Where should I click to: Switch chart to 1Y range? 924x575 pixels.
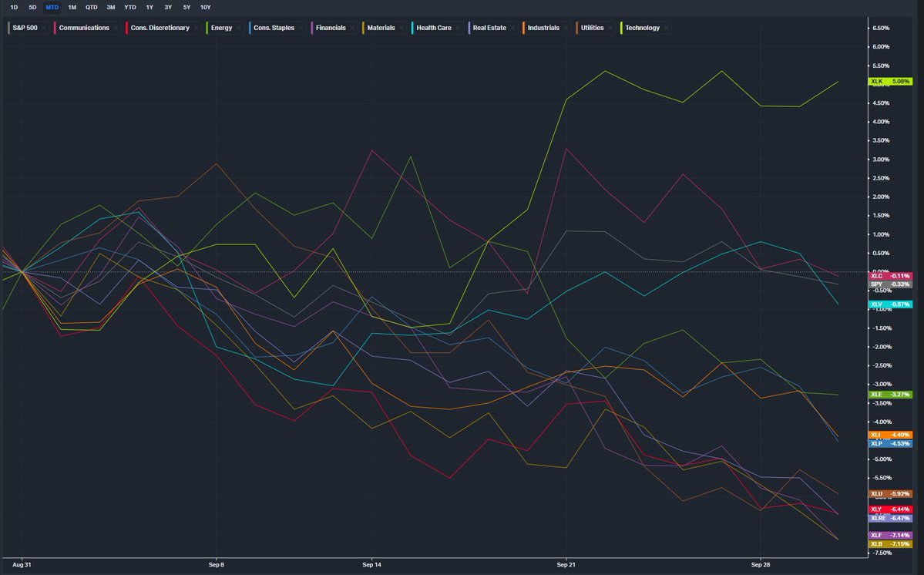pos(150,8)
